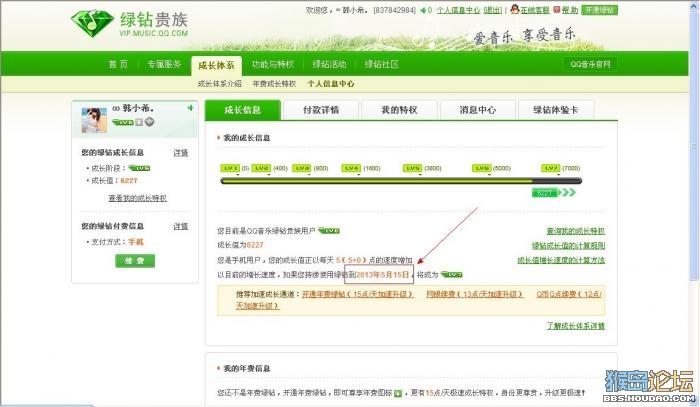Open the 首页 navigation item
The width and height of the screenshot is (700, 407).
tap(118, 64)
